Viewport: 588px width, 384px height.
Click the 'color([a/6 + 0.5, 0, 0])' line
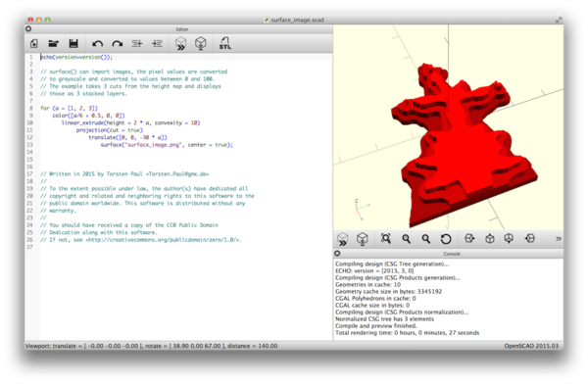coord(88,116)
